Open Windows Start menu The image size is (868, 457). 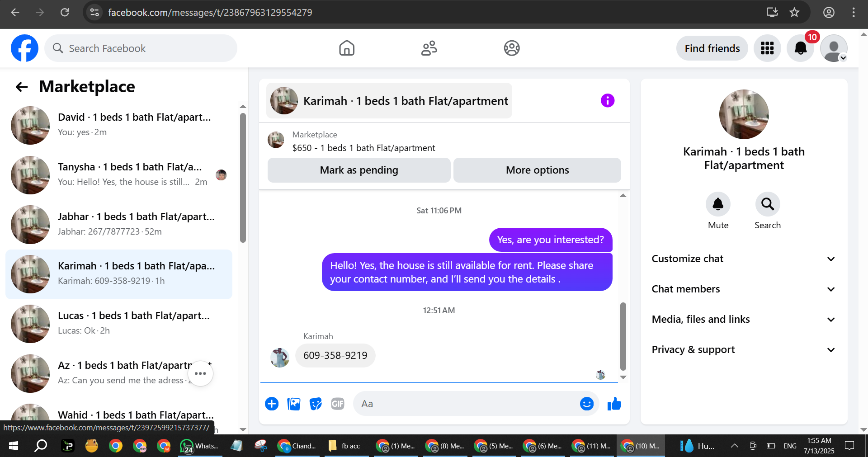click(14, 446)
